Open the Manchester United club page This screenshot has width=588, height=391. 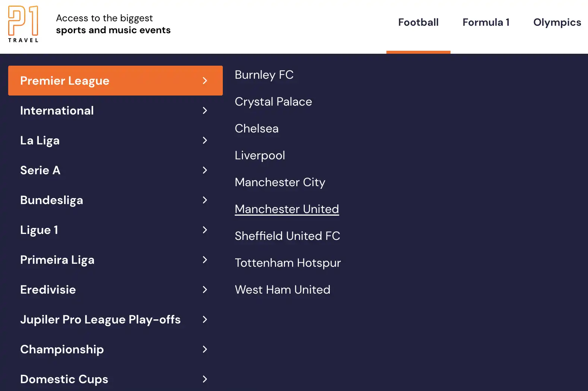[x=287, y=209]
